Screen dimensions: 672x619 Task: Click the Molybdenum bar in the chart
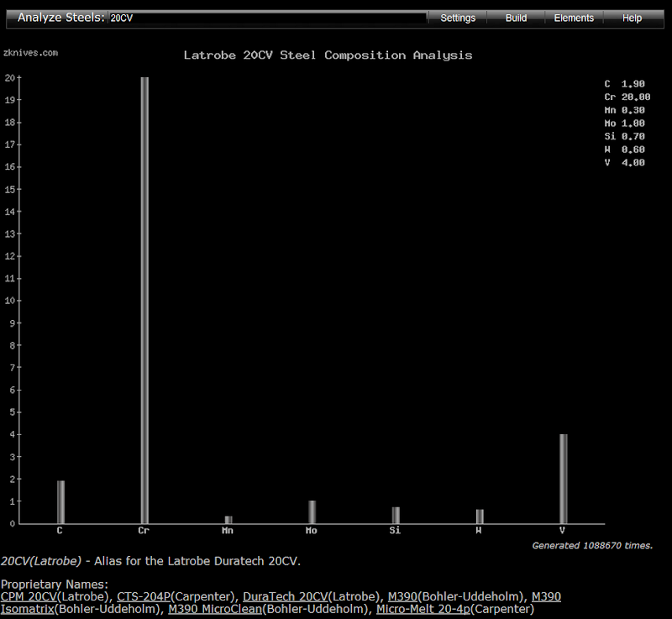[312, 511]
